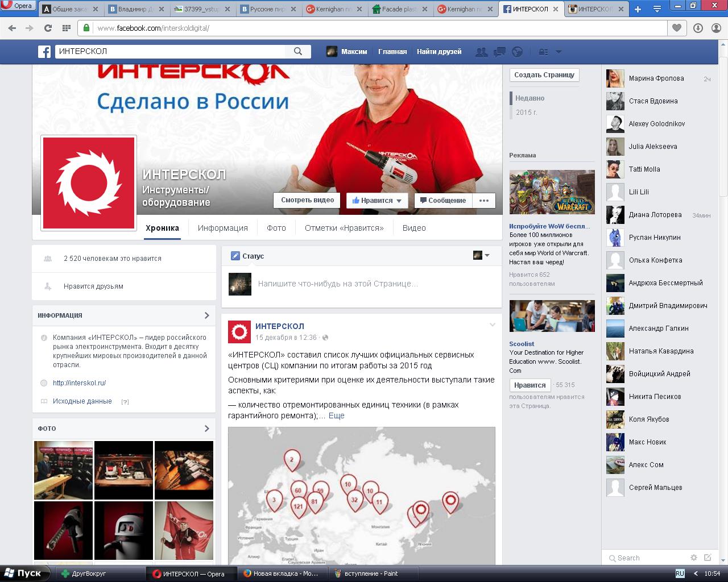Expand the ФОТО section arrow
This screenshot has width=728, height=582.
tap(206, 429)
